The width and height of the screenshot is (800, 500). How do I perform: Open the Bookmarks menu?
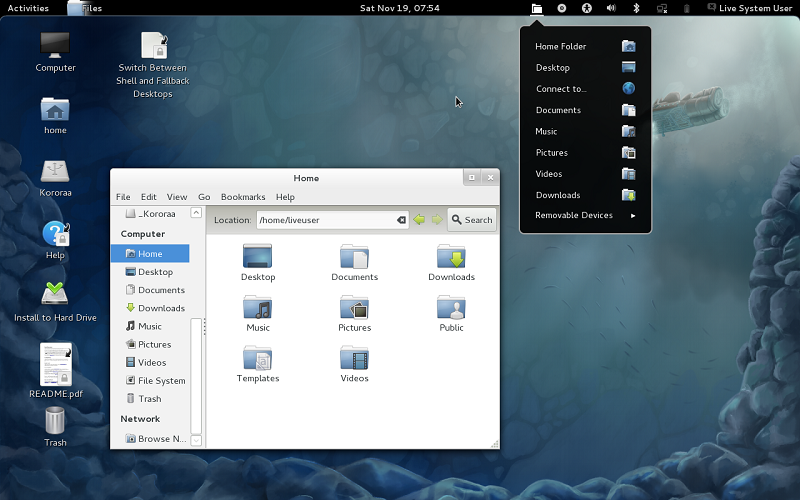pos(242,197)
